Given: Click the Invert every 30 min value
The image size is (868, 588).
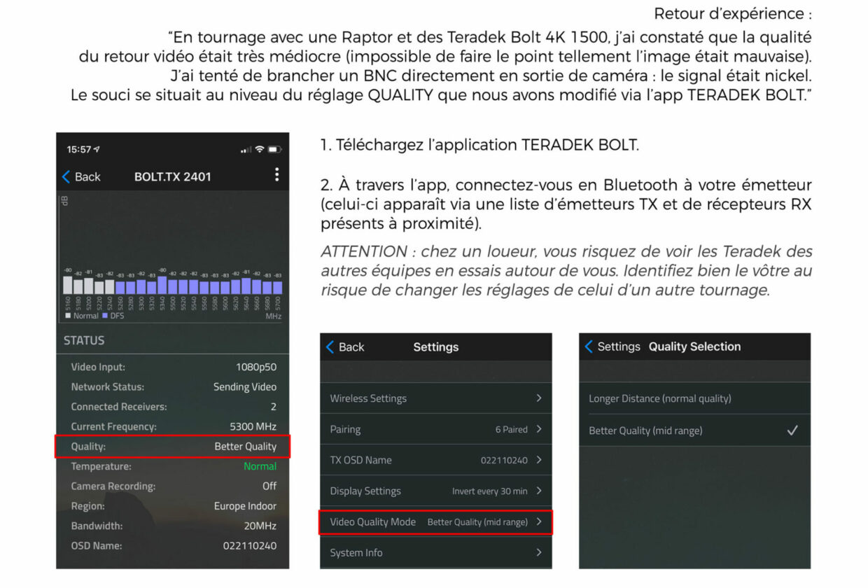Looking at the screenshot, I should pos(490,491).
